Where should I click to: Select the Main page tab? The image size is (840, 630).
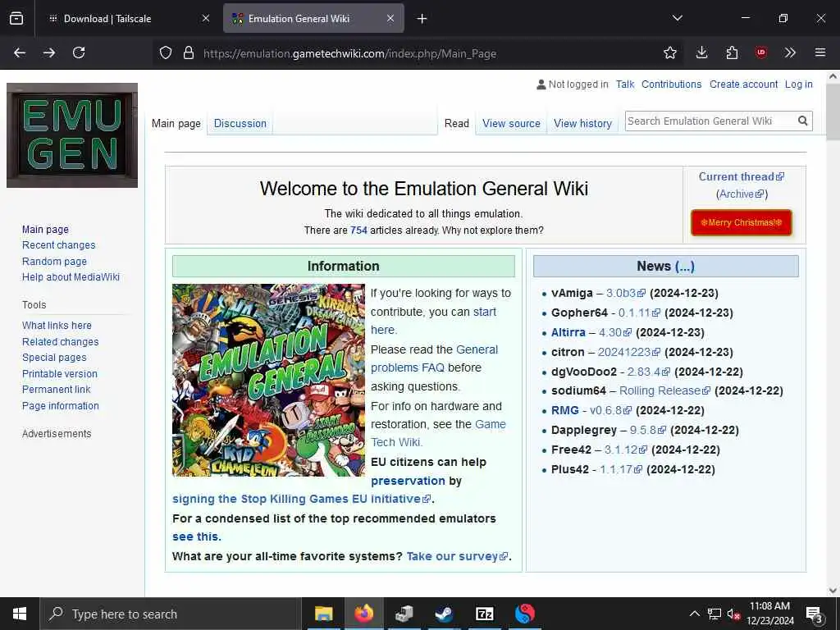tap(176, 124)
